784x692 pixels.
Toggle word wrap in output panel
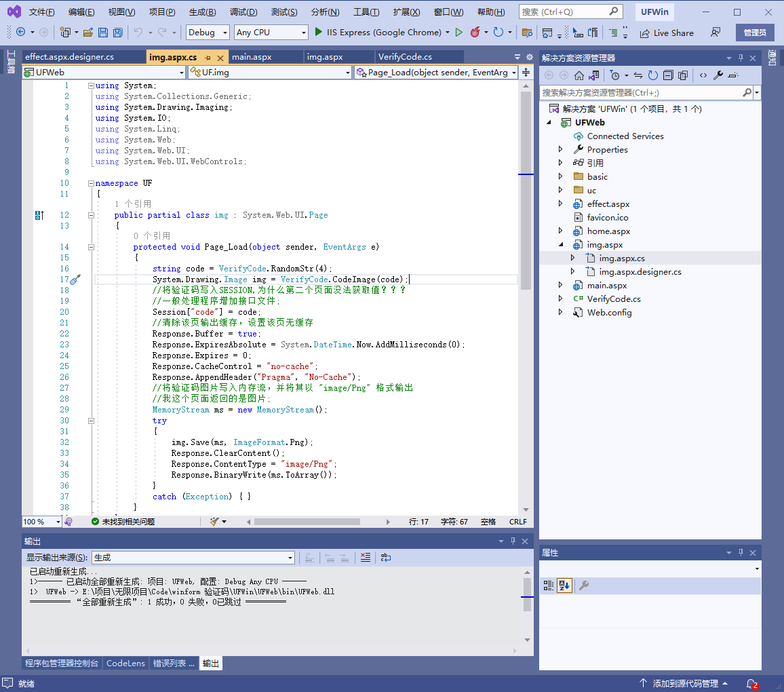(385, 558)
